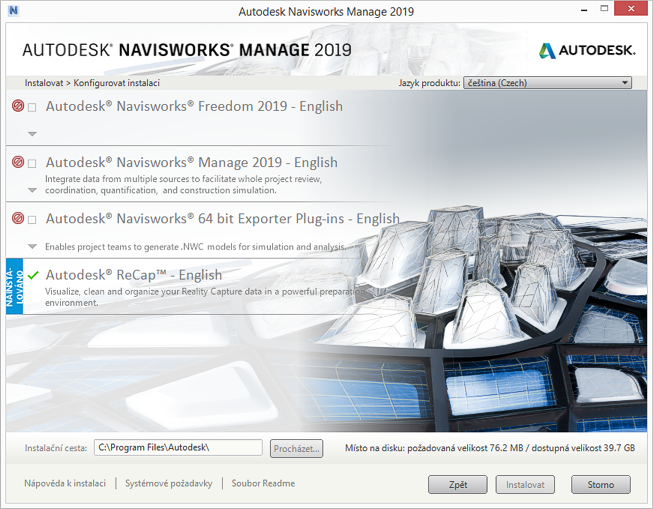Click the blocked icon beside 64 bit Exporter Plug-ins
The width and height of the screenshot is (653, 509).
tap(18, 219)
